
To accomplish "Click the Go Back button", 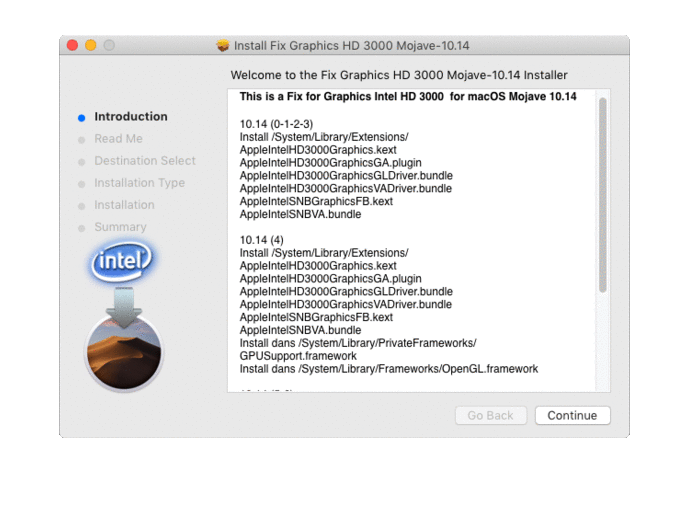I will click(x=490, y=415).
